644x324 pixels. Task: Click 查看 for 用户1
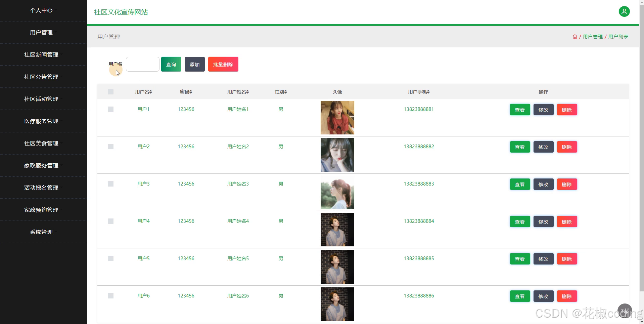point(520,110)
